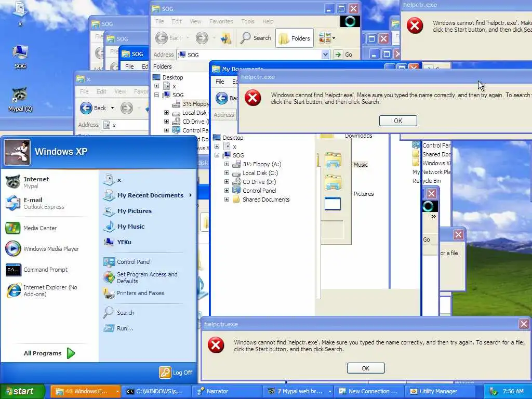Open the Tools menu in SOG window

click(x=248, y=21)
